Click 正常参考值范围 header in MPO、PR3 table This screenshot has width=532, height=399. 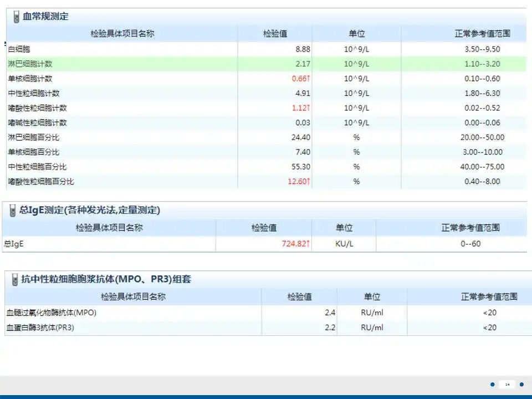[x=489, y=297]
